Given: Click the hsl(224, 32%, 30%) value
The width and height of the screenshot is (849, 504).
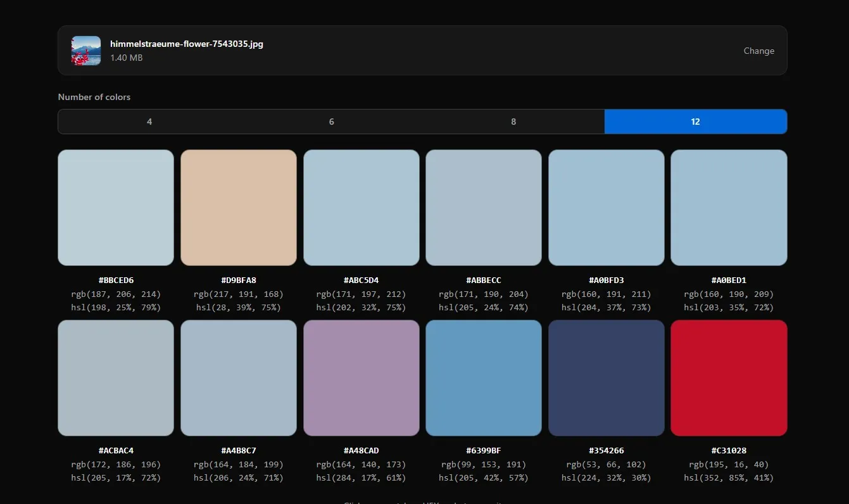Looking at the screenshot, I should pos(607,478).
